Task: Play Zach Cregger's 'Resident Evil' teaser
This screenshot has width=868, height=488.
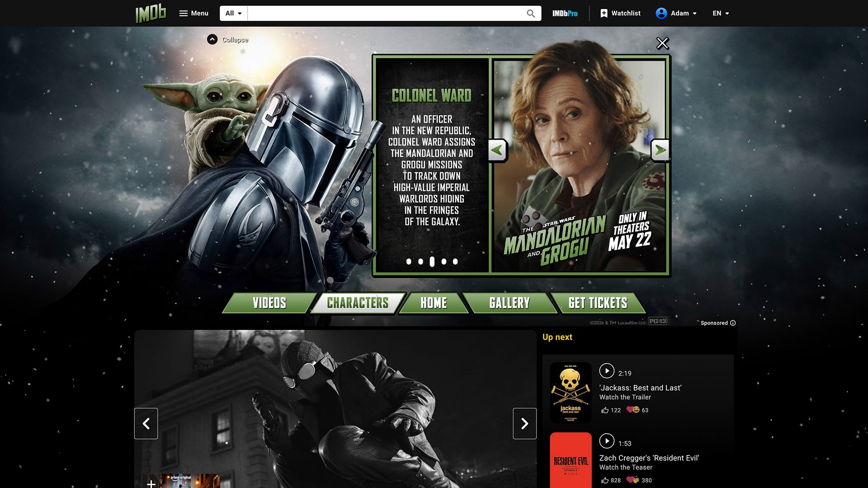Action: click(x=607, y=441)
